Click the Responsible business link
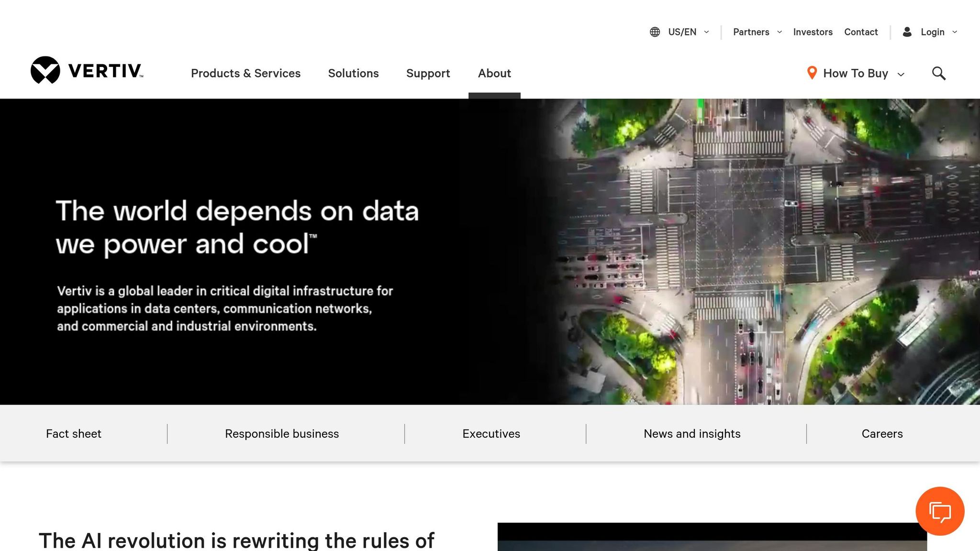980x551 pixels. [x=281, y=433]
